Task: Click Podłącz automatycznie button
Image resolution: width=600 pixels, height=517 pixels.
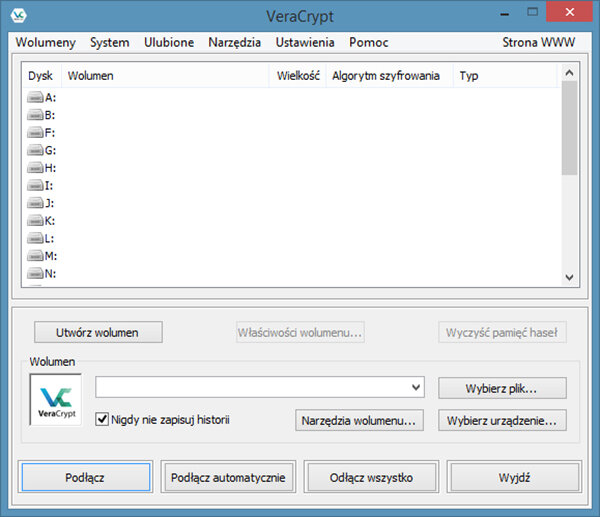Action: click(228, 477)
